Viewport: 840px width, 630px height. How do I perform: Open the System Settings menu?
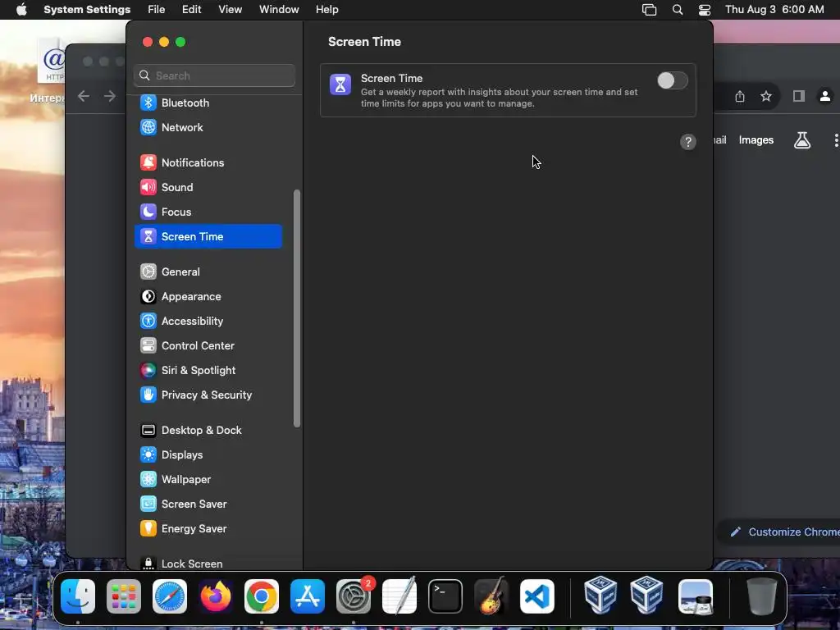click(x=87, y=10)
